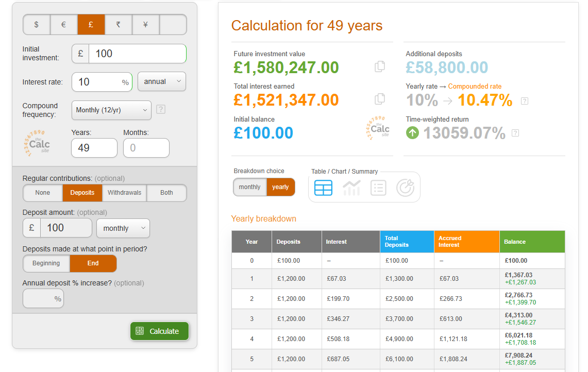Switch to the euro currency tab
Image resolution: width=588 pixels, height=372 pixels.
pos(63,24)
